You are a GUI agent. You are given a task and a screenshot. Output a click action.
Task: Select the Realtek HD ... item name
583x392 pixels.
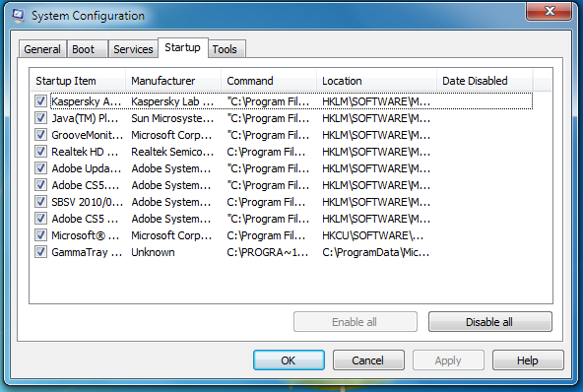point(85,152)
